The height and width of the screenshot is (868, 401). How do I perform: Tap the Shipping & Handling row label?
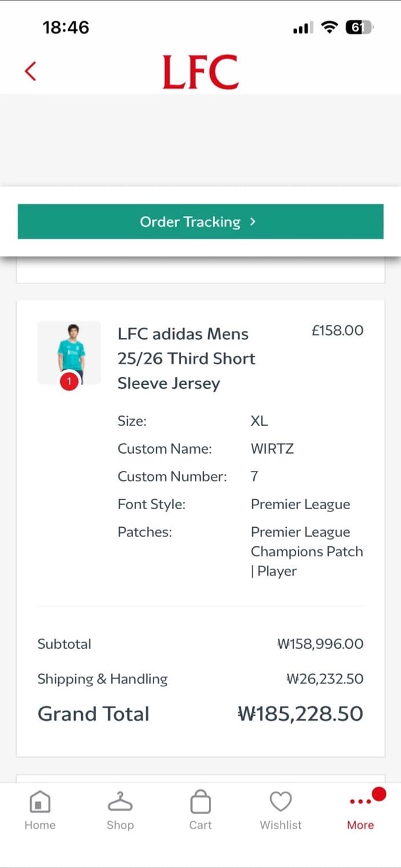point(102,679)
